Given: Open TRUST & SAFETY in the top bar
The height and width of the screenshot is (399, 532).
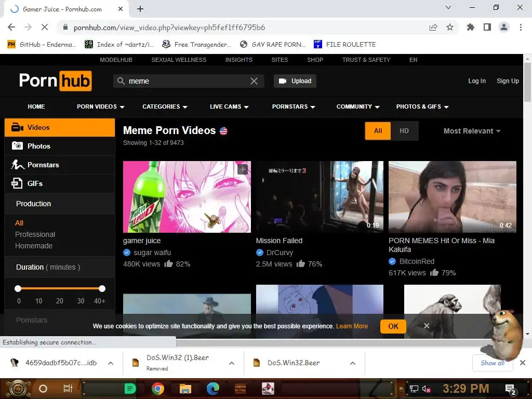Looking at the screenshot, I should pyautogui.click(x=366, y=60).
